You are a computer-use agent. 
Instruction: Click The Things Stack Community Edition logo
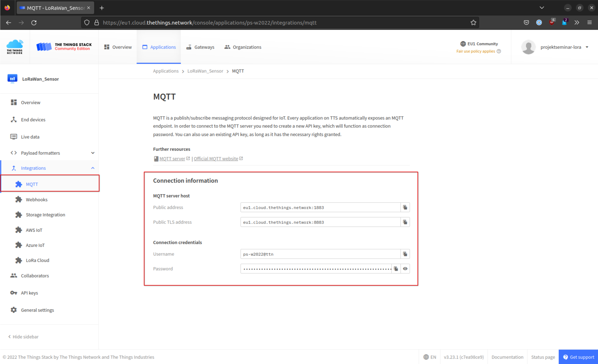click(64, 47)
